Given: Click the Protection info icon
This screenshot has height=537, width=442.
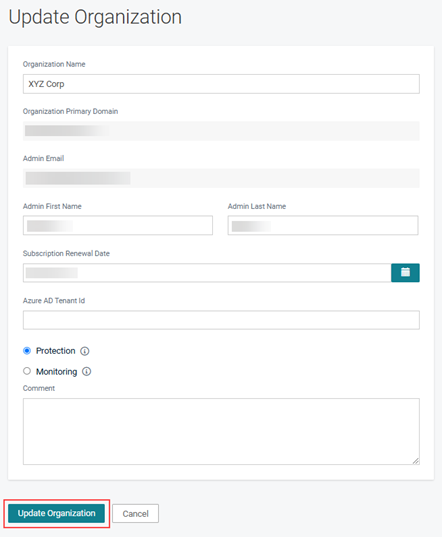Looking at the screenshot, I should click(85, 351).
